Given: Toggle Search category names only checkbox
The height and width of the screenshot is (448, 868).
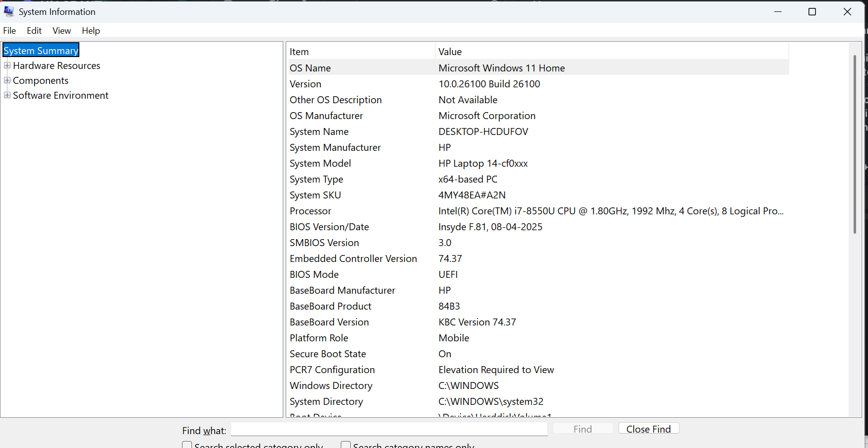Looking at the screenshot, I should tap(346, 445).
